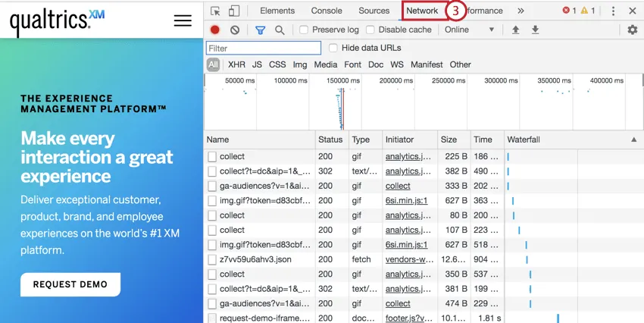Sort by Name column header

[260, 140]
